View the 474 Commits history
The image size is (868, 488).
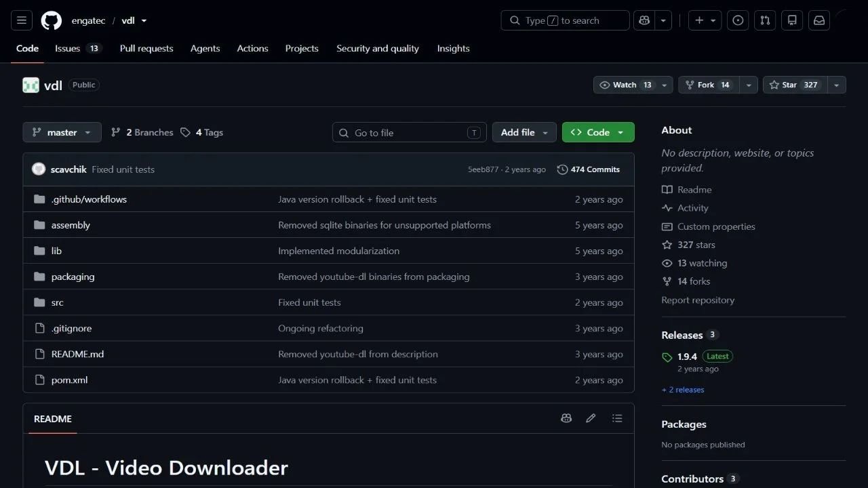pyautogui.click(x=588, y=169)
